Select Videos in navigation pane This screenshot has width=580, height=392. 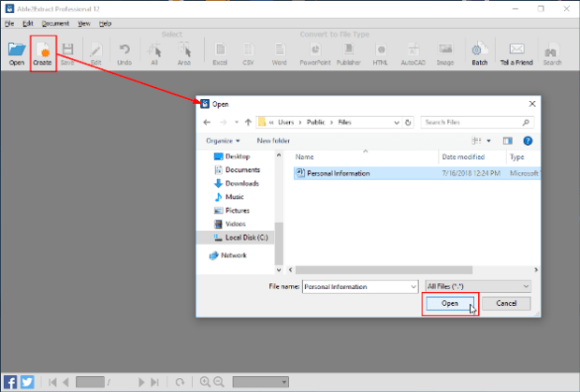(x=230, y=224)
